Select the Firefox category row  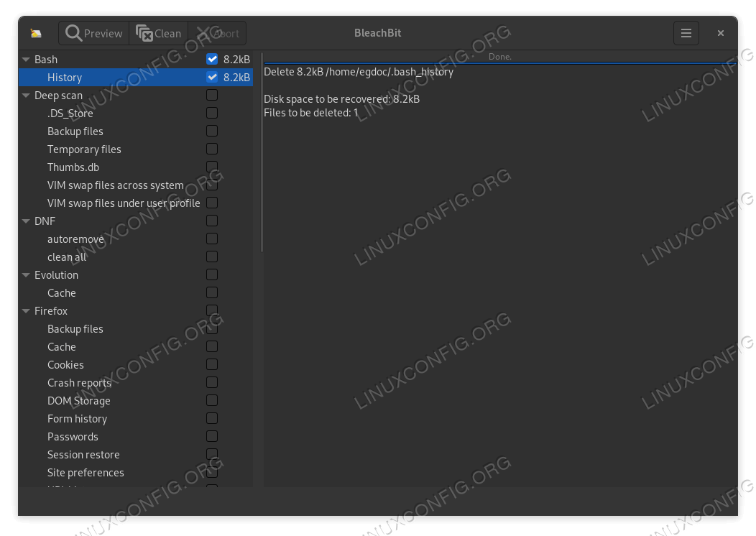click(136, 311)
